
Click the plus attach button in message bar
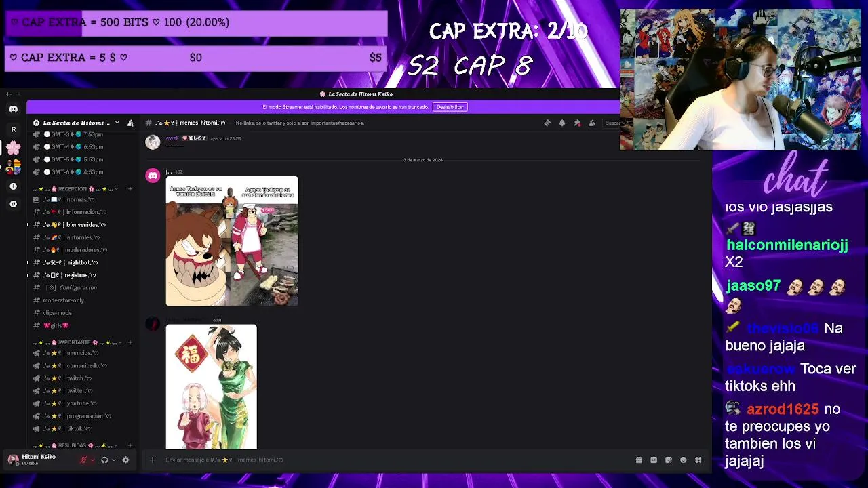click(x=153, y=460)
